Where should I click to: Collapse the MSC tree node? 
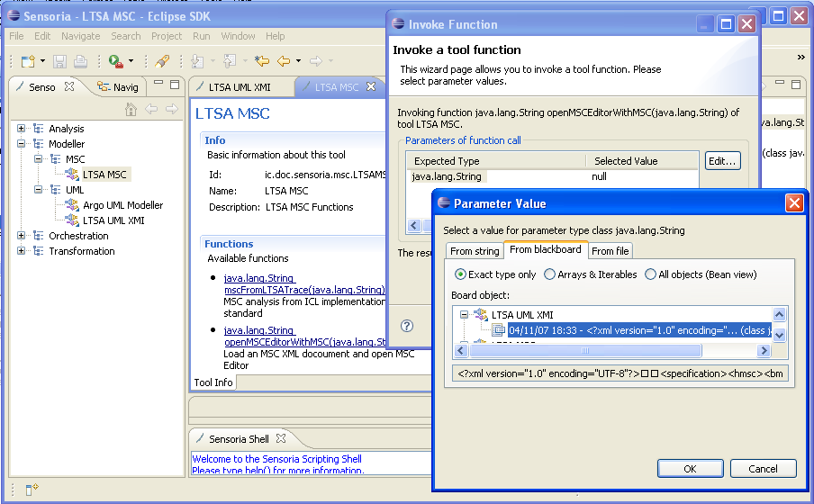point(38,158)
